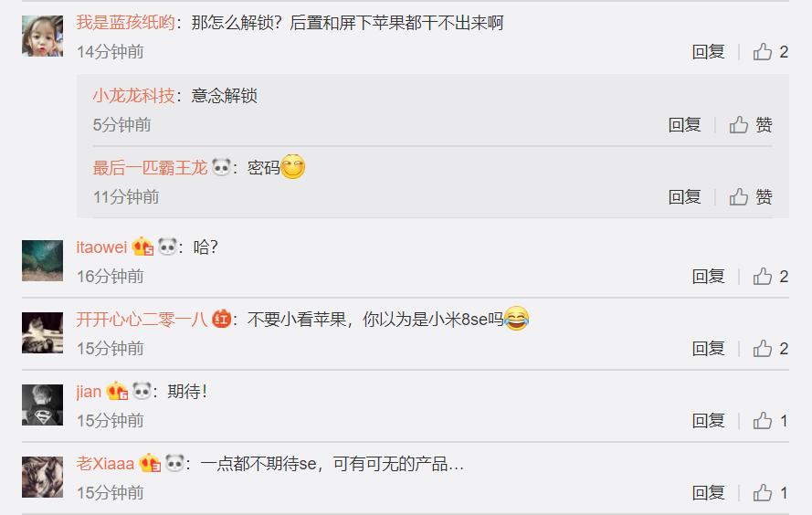Reply to itaowei's comment
This screenshot has height=515, width=812.
(x=708, y=277)
